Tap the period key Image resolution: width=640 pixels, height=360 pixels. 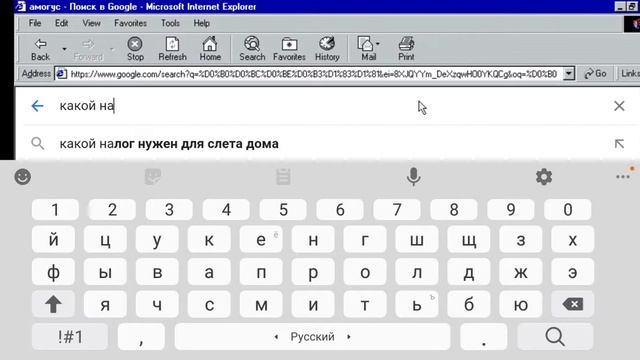click(484, 337)
